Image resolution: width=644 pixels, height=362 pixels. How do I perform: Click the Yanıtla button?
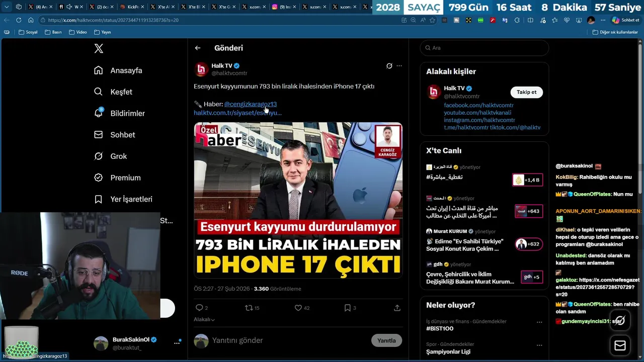click(386, 340)
